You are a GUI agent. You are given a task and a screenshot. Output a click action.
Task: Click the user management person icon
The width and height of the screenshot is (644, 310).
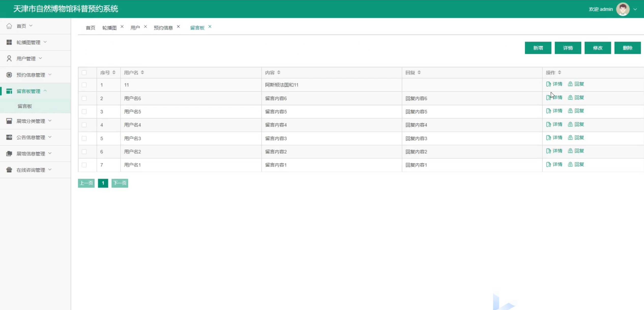pos(9,59)
